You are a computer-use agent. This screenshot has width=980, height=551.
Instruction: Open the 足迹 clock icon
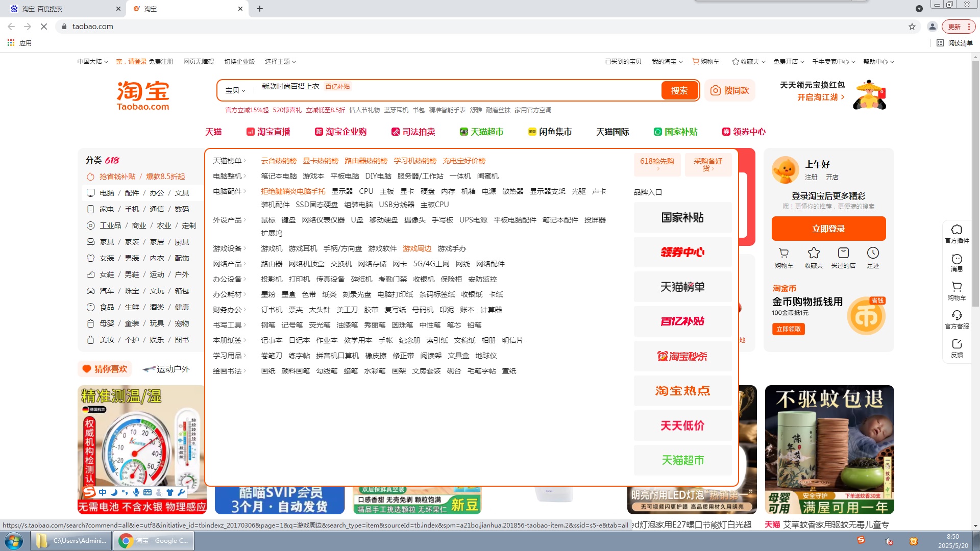[873, 253]
